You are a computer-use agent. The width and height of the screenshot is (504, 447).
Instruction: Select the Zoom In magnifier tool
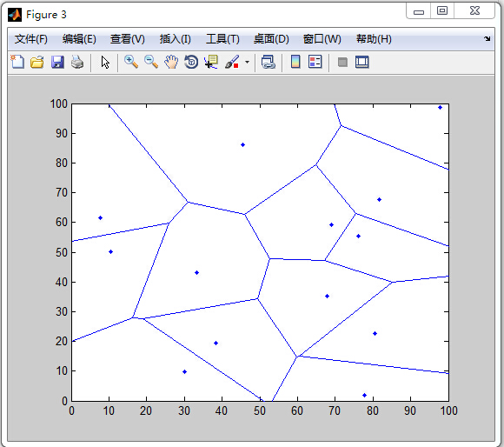pos(131,62)
